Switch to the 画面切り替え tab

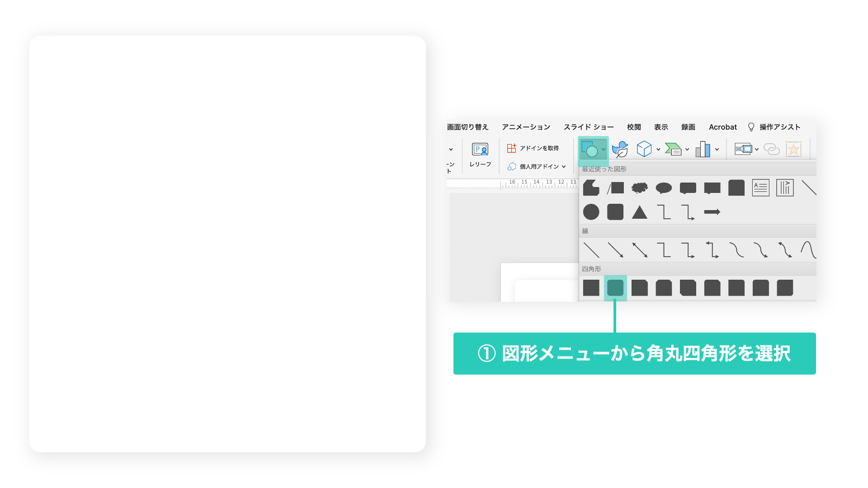[468, 127]
